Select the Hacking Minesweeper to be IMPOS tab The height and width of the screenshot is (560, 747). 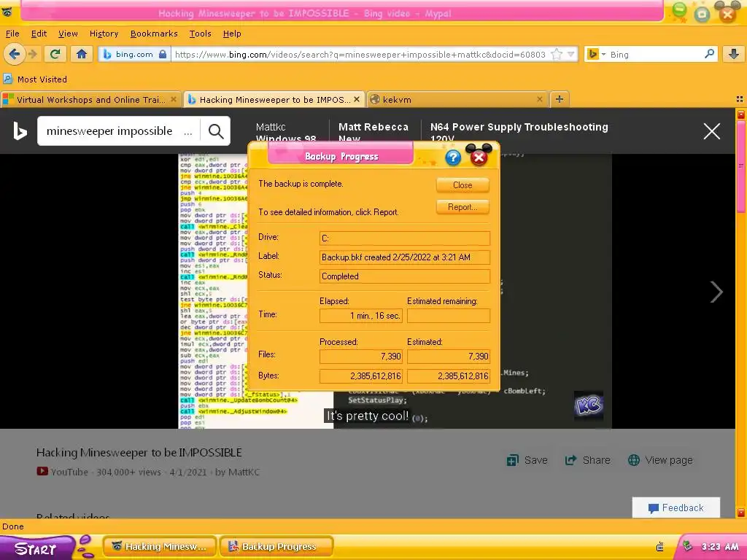[274, 99]
